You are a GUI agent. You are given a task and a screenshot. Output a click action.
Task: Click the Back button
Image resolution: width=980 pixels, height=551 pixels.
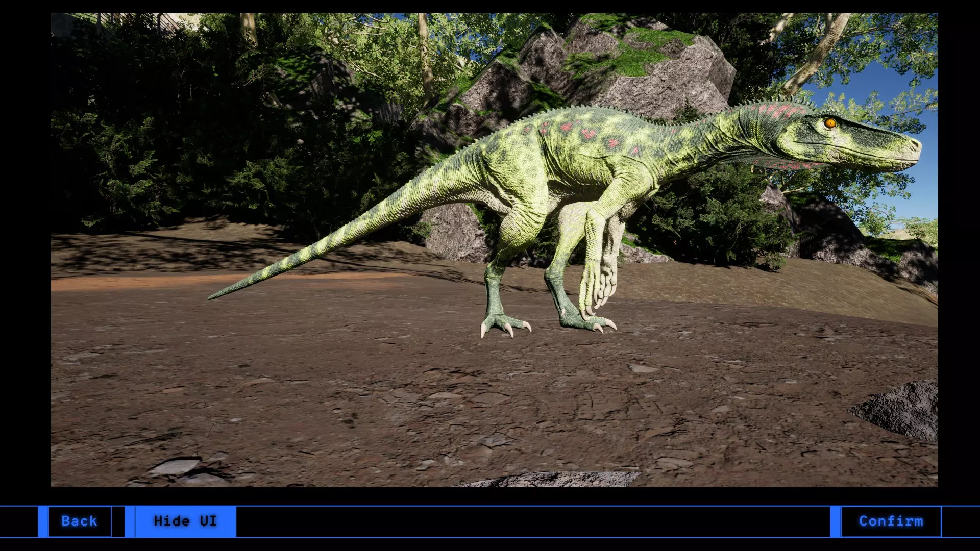[79, 521]
